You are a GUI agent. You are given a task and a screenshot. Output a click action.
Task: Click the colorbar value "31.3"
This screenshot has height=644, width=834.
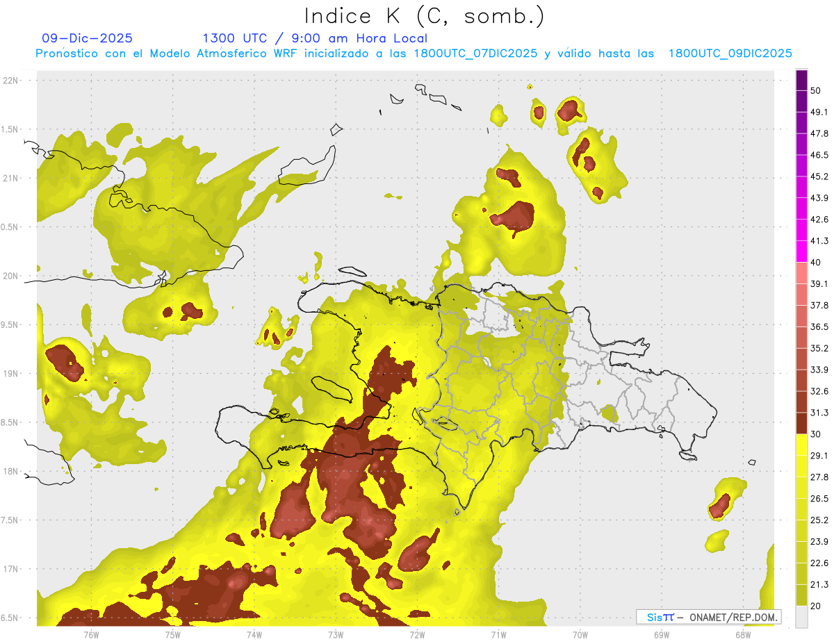point(819,413)
